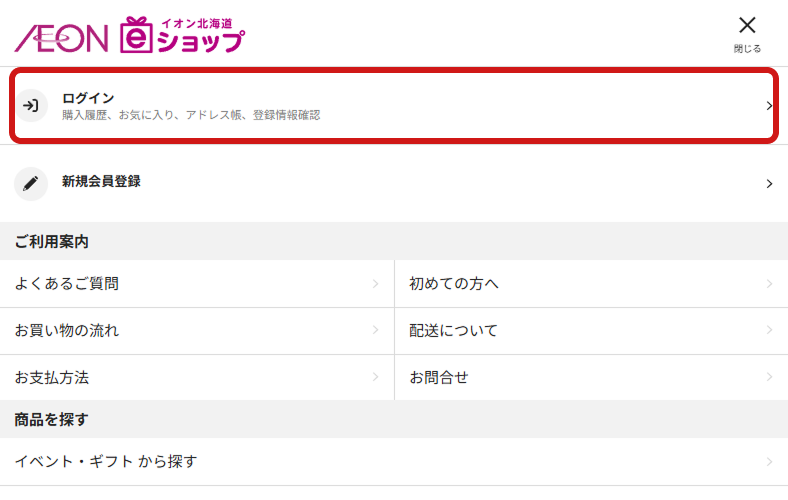Open the 配送について link
Screen dimensions: 788x500
tap(454, 331)
